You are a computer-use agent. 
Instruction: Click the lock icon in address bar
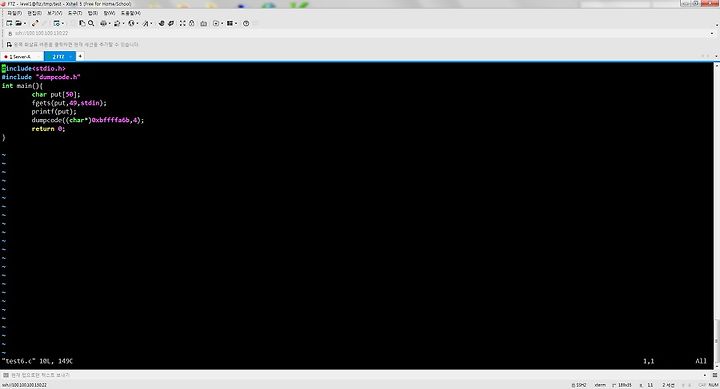tap(10, 34)
